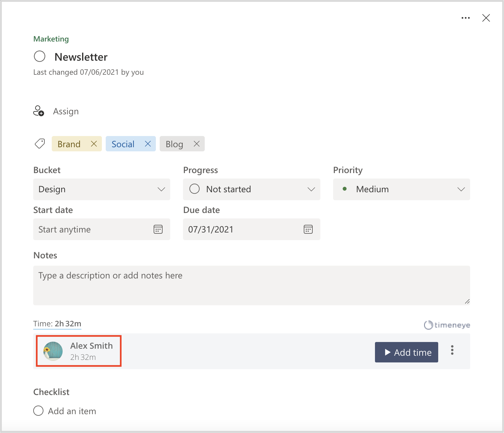Image resolution: width=504 pixels, height=433 pixels.
Task: Click the label tag icon
Action: click(40, 144)
